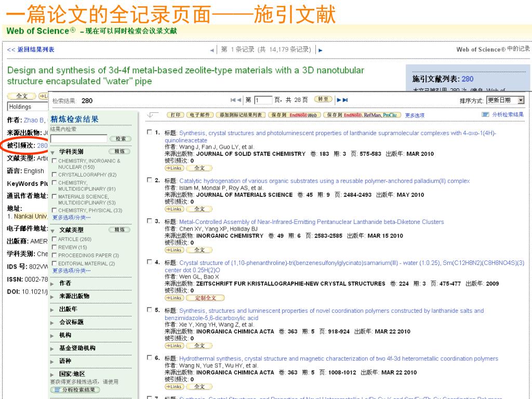Screen dimensions: 532x399
Task: Click the search within results field
Action: pos(79,138)
